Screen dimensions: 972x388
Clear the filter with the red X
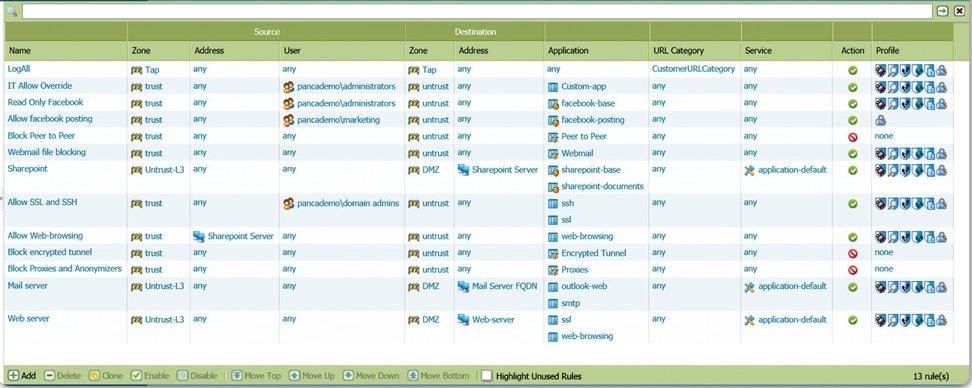(x=959, y=11)
